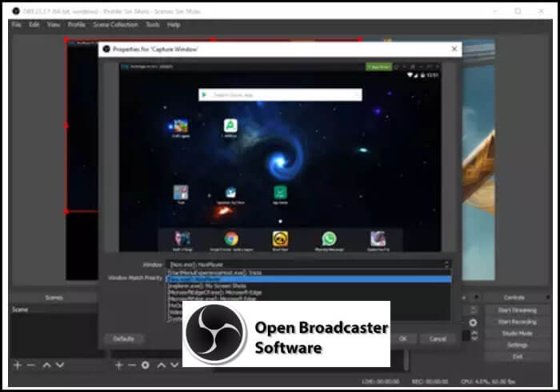Click the capture preview image in Properties
Screen dimensions: 560x392
click(x=280, y=157)
